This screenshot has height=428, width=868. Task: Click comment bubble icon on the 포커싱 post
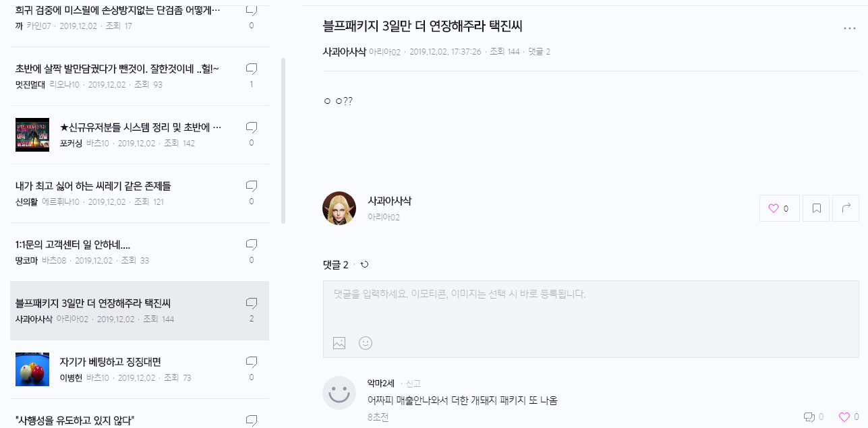(252, 127)
